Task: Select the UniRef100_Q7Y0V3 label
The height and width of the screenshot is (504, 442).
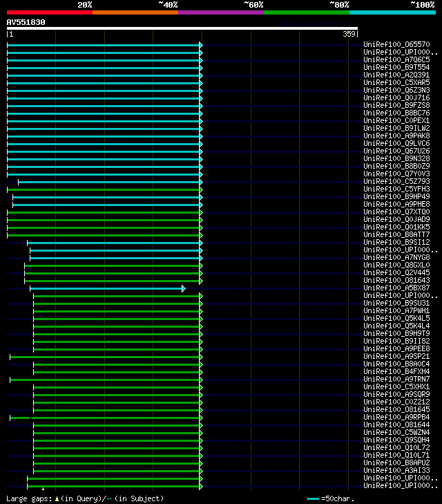Action: (x=396, y=174)
